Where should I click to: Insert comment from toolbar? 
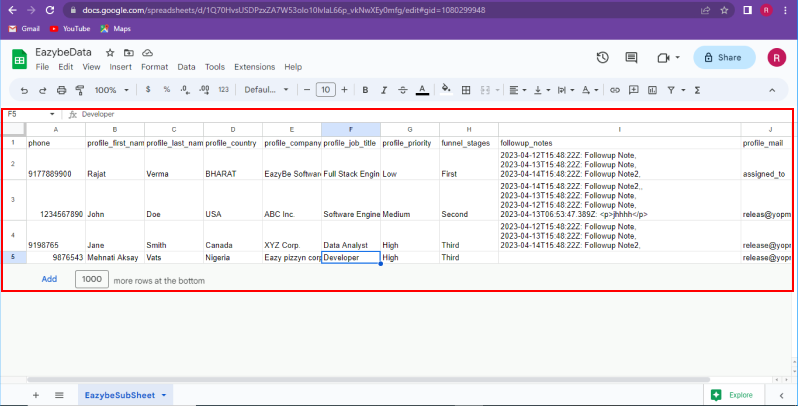[x=634, y=90]
